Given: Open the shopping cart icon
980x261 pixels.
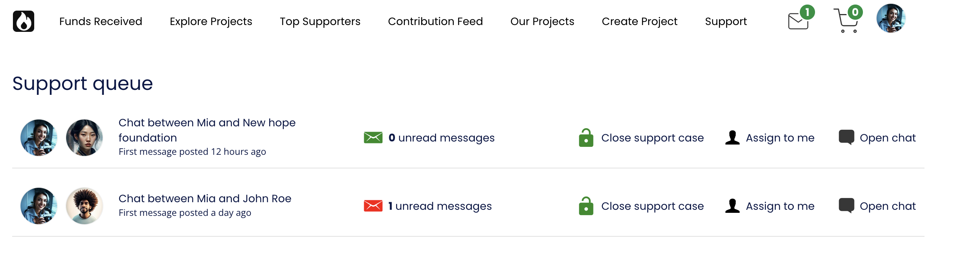Looking at the screenshot, I should pyautogui.click(x=846, y=21).
